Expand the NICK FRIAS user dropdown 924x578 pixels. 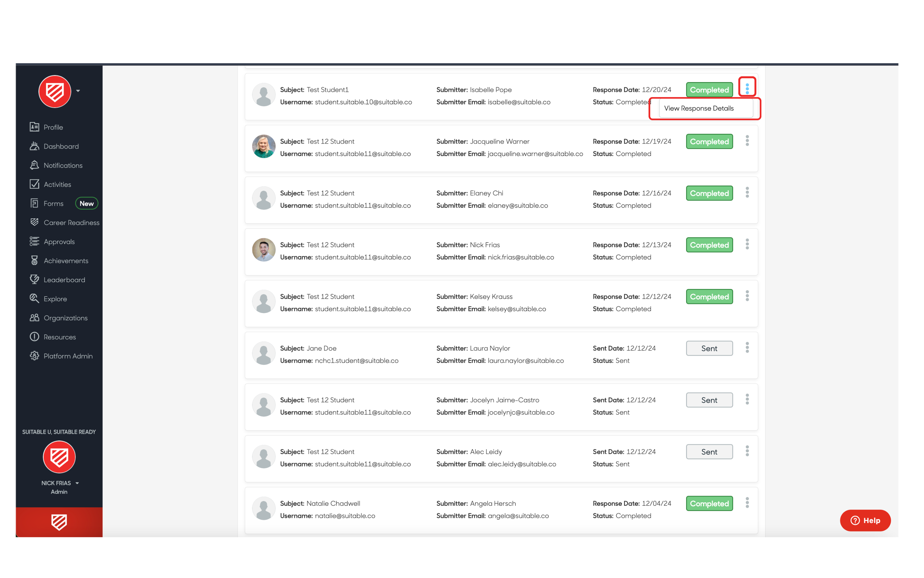(77, 483)
